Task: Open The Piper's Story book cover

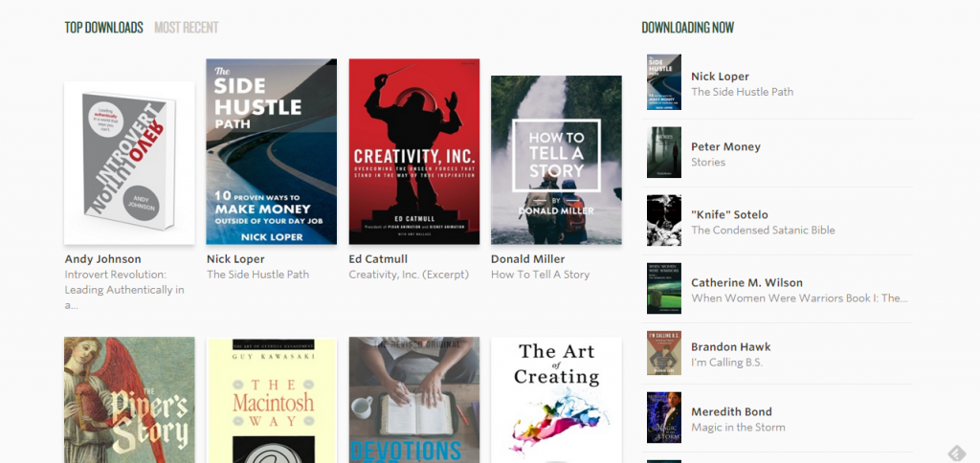Action: (129, 400)
